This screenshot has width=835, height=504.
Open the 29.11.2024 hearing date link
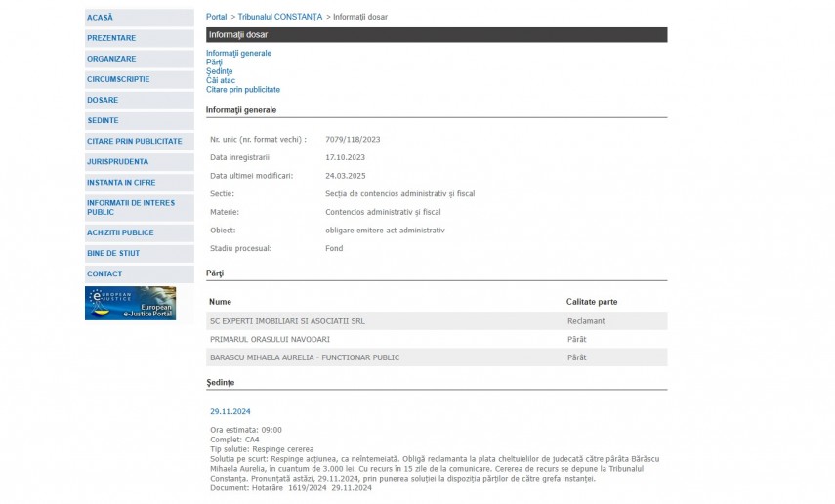click(230, 411)
